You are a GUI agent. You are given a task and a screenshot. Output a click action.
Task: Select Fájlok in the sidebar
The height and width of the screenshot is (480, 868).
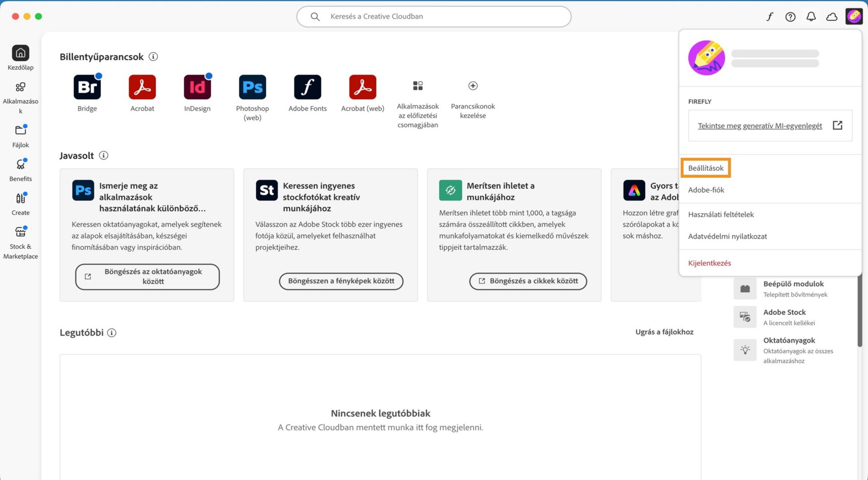click(x=20, y=134)
